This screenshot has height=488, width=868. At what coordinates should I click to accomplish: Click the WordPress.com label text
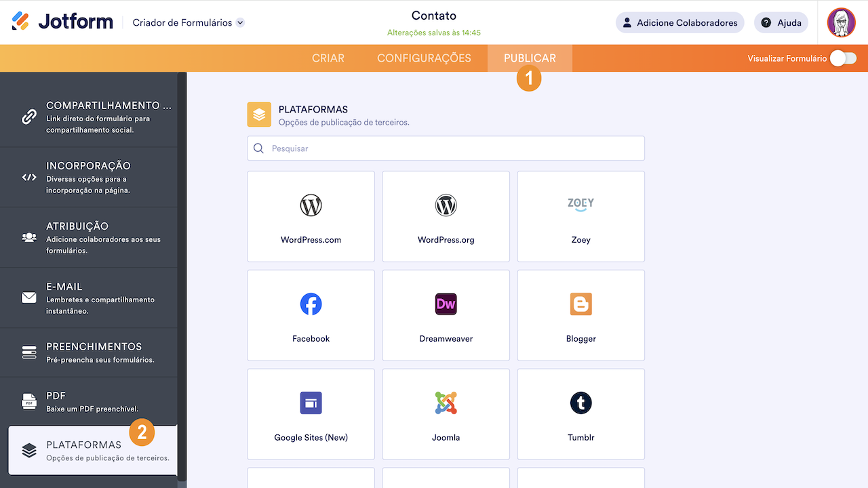311,240
